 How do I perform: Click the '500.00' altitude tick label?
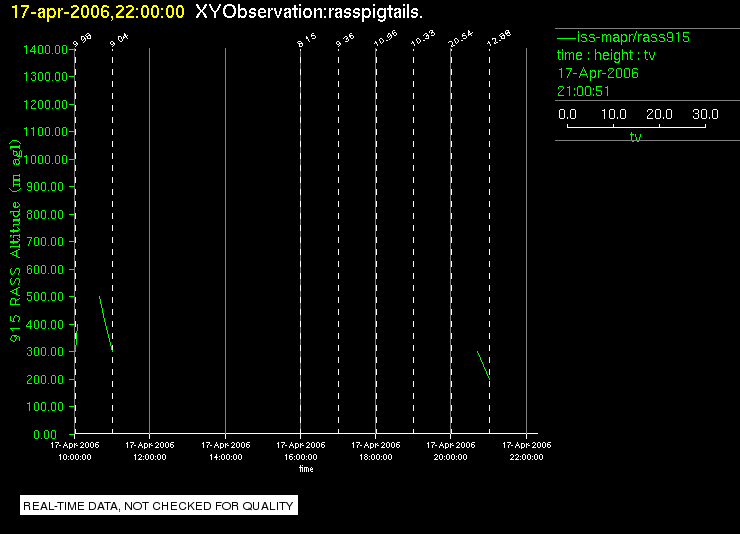[45, 297]
